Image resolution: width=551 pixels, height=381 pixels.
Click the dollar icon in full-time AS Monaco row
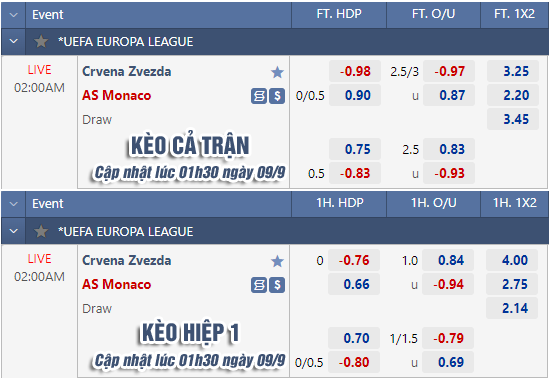point(277,96)
